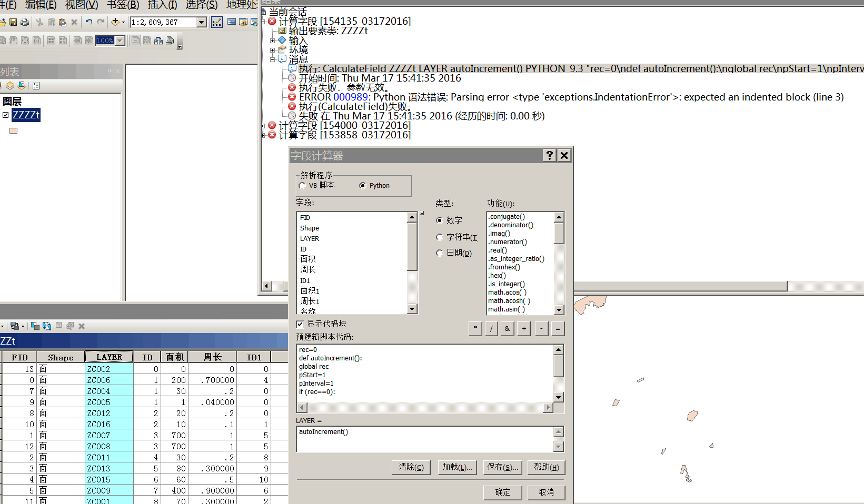864x504 pixels.
Task: Open the 视图(V) menu
Action: click(x=82, y=5)
